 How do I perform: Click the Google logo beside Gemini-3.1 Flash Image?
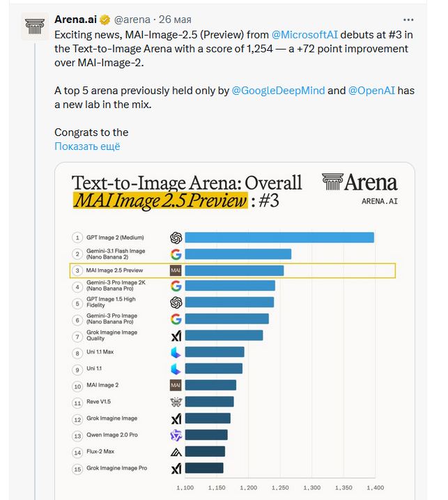pos(176,254)
